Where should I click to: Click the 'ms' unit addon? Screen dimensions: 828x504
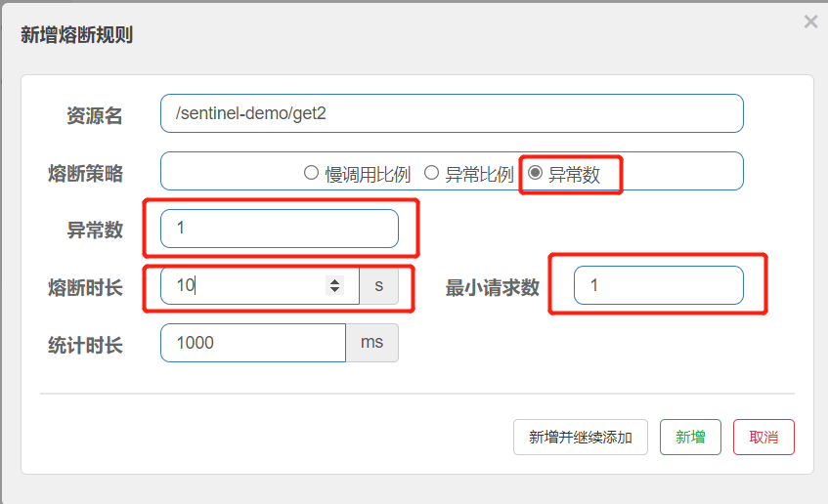coord(371,343)
